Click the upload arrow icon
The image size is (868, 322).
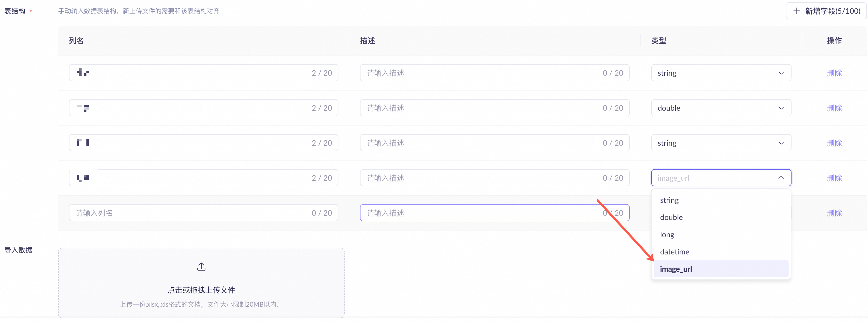click(x=201, y=267)
